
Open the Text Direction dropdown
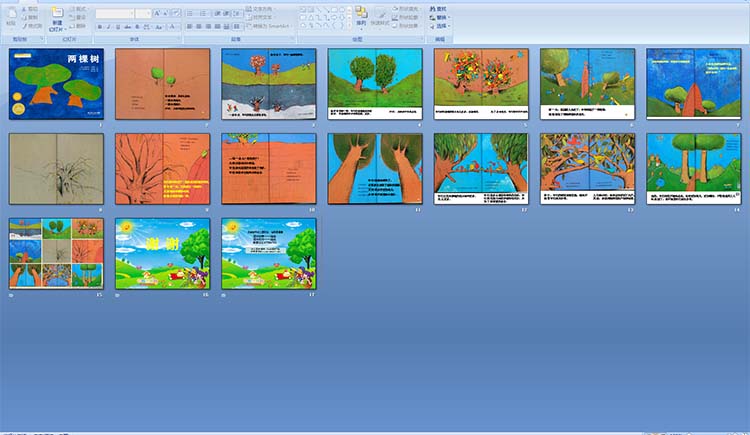point(261,9)
